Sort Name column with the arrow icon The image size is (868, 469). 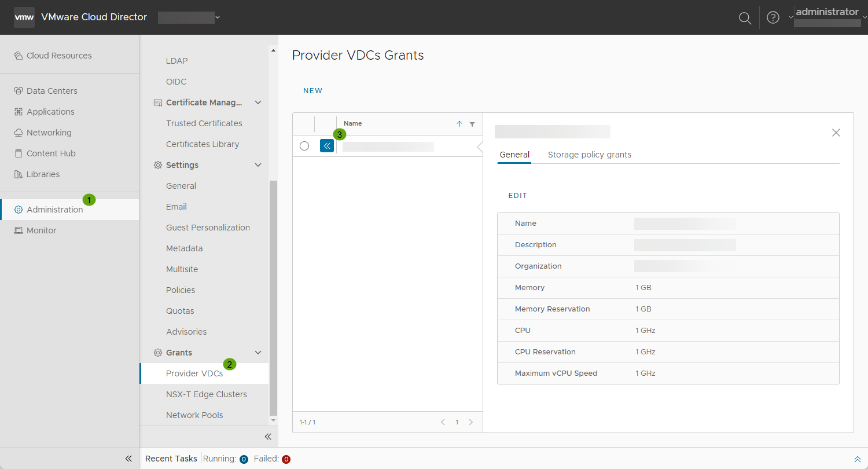click(x=459, y=124)
